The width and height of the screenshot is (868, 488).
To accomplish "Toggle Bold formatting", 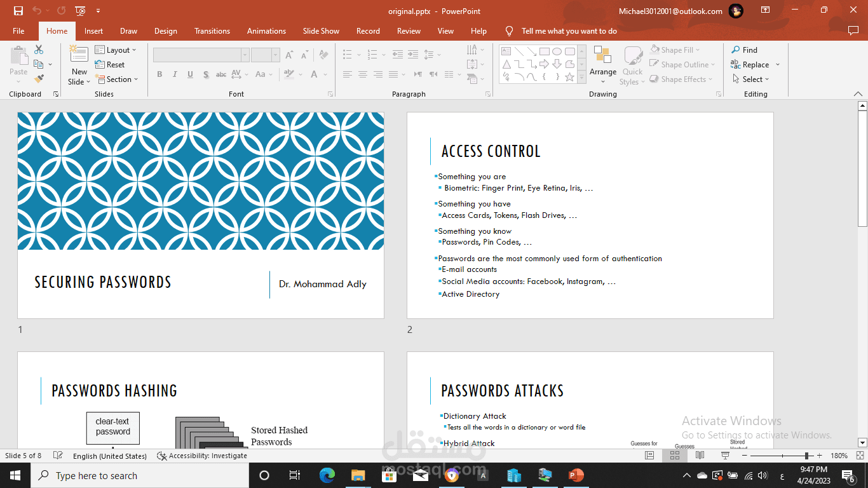I will (x=159, y=74).
